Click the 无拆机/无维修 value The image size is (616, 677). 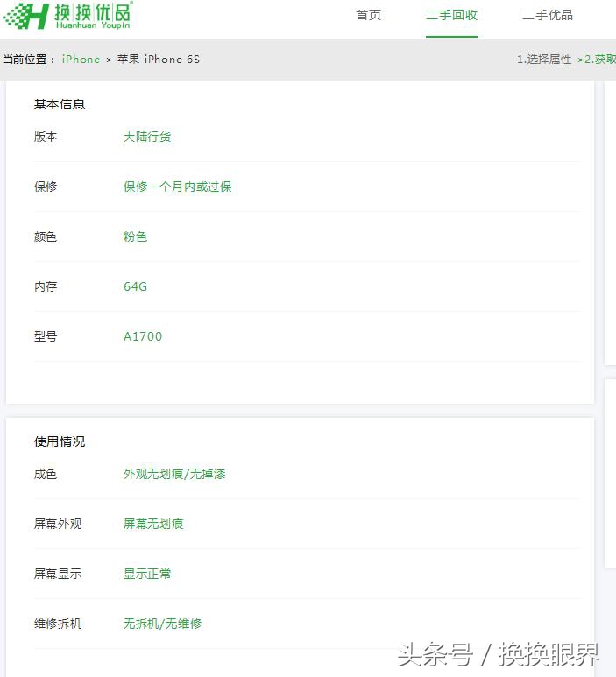point(162,624)
